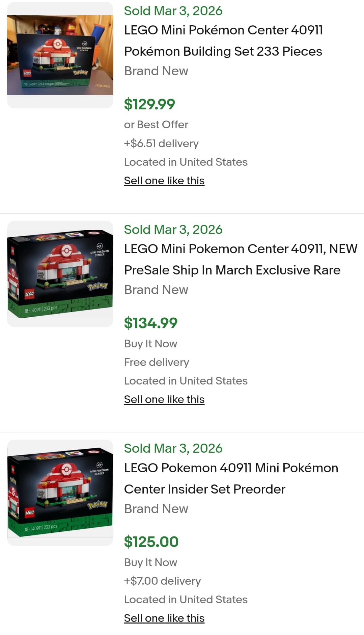Click 'Buy It Now' under the $125.00 price
The image size is (364, 635).
pyautogui.click(x=150, y=562)
